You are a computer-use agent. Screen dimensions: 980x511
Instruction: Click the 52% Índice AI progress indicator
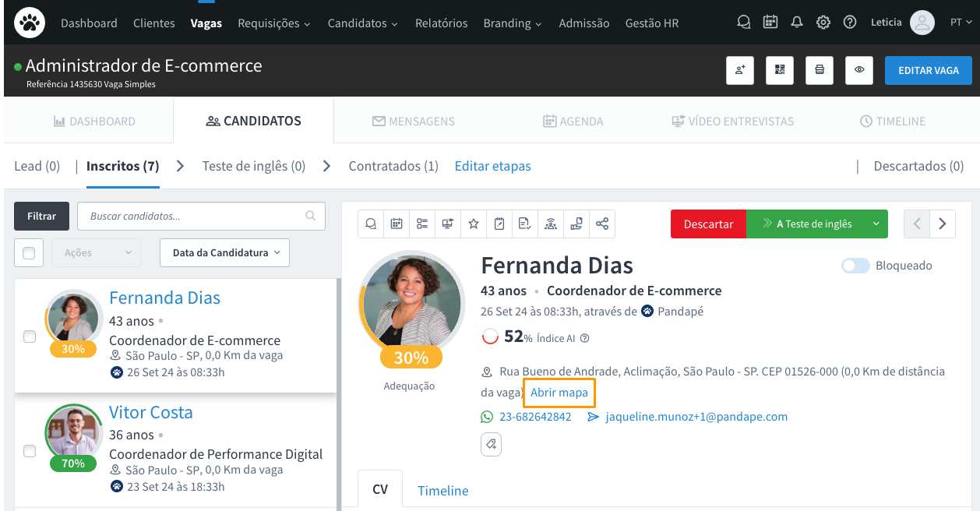[x=491, y=337]
